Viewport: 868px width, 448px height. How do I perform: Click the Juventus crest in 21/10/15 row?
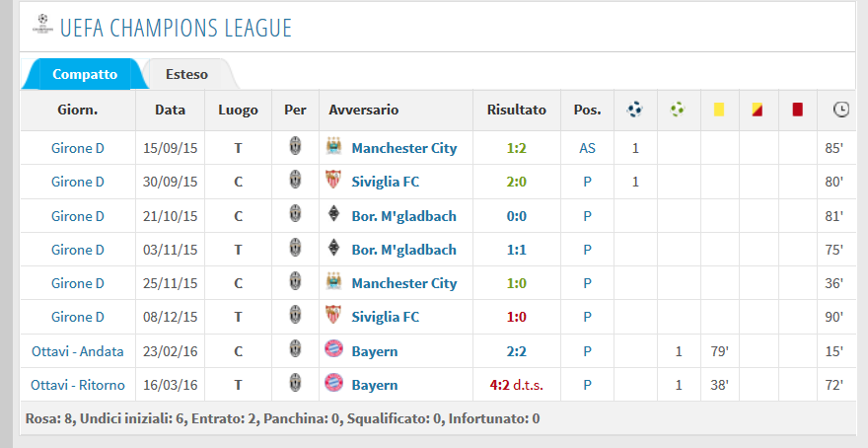(295, 215)
